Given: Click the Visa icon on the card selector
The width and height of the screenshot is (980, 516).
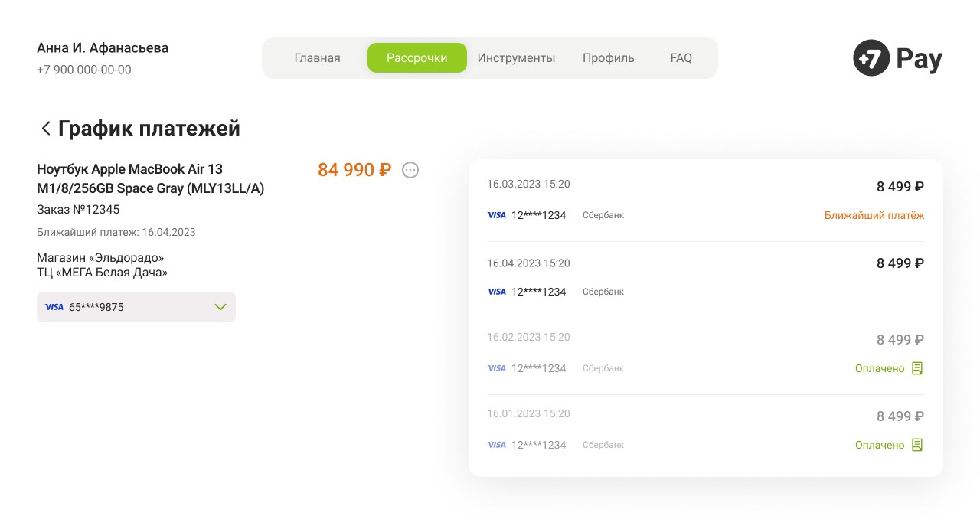Looking at the screenshot, I should (x=54, y=307).
